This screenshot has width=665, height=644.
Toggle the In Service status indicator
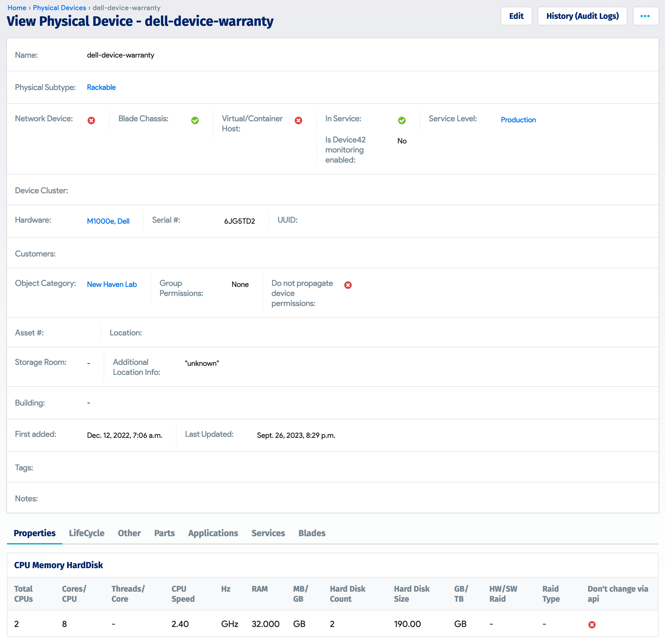coord(402,120)
